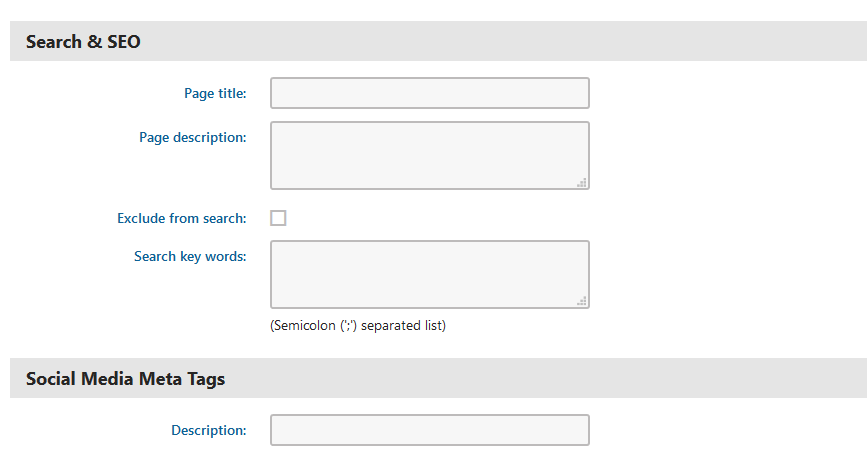Select the Social Media Meta Tags heading
The height and width of the screenshot is (465, 867).
pyautogui.click(x=125, y=379)
